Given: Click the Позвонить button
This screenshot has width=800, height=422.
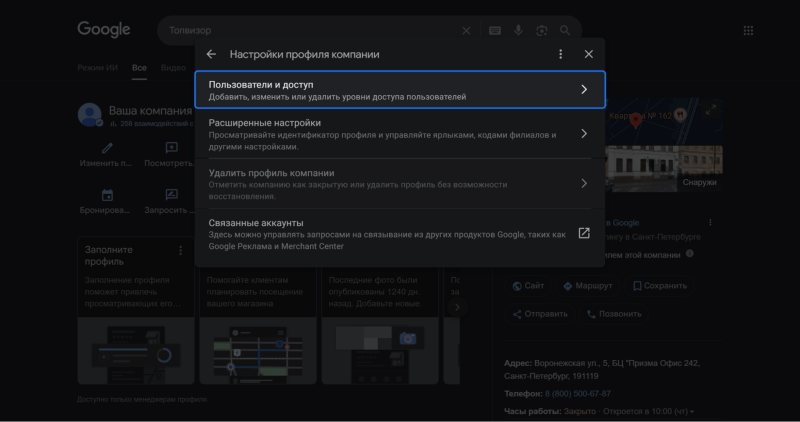Looking at the screenshot, I should click(x=614, y=314).
